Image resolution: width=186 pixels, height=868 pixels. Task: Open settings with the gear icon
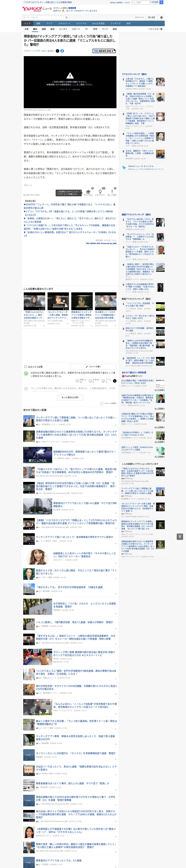coord(161,18)
